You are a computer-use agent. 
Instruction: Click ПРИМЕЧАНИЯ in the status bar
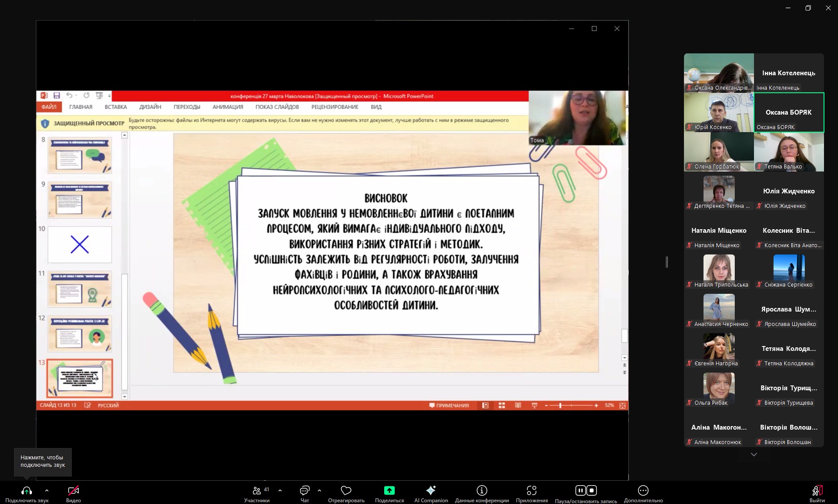pos(449,406)
